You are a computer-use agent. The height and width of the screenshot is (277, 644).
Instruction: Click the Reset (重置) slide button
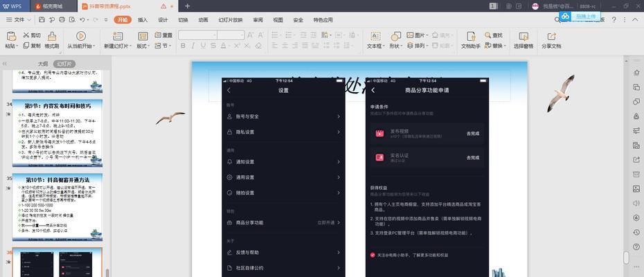(x=163, y=35)
